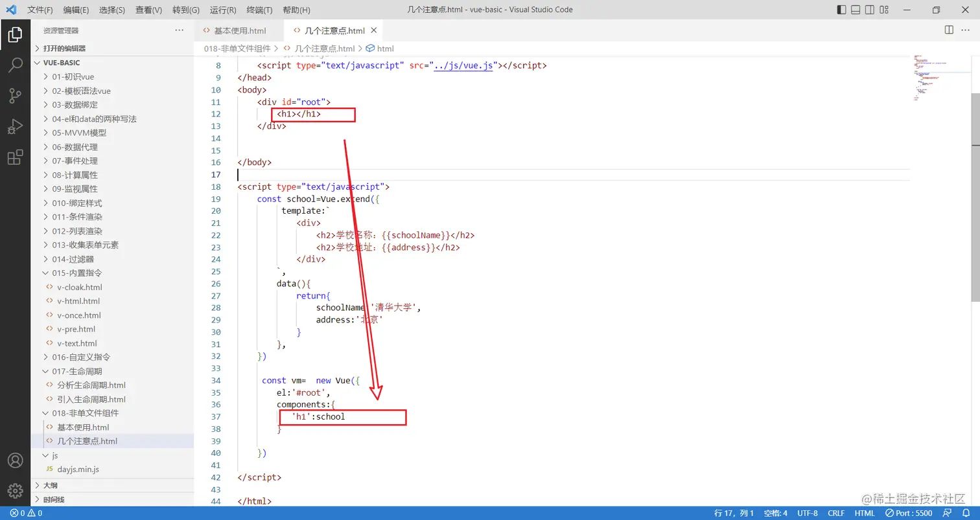This screenshot has width=980, height=520.
Task: Close the 几个注意点.html tab
Action: tap(374, 30)
